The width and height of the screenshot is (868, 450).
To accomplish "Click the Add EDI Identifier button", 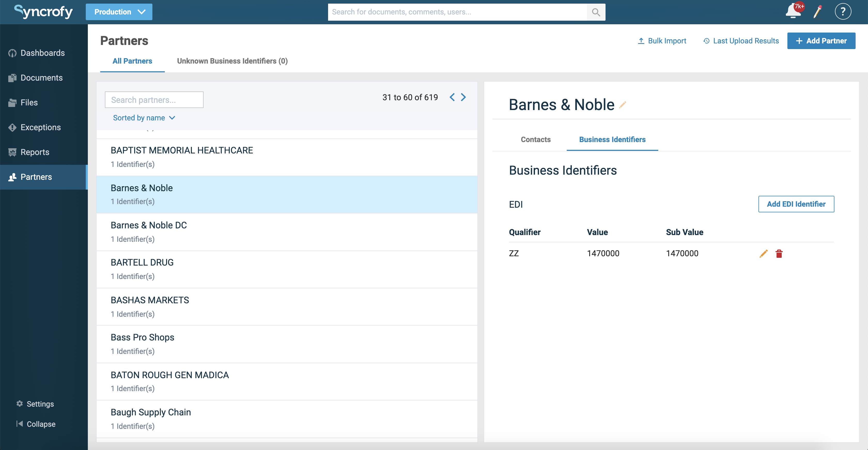I will tap(796, 204).
